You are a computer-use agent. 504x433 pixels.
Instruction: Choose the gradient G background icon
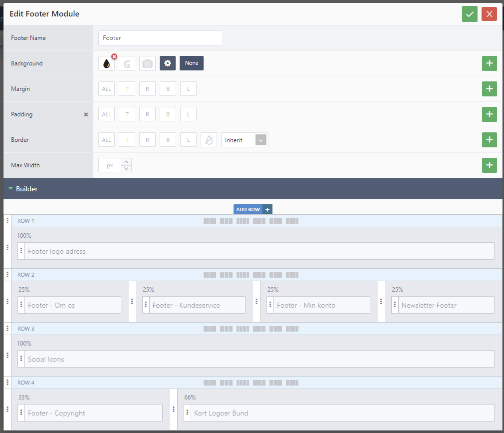point(127,63)
